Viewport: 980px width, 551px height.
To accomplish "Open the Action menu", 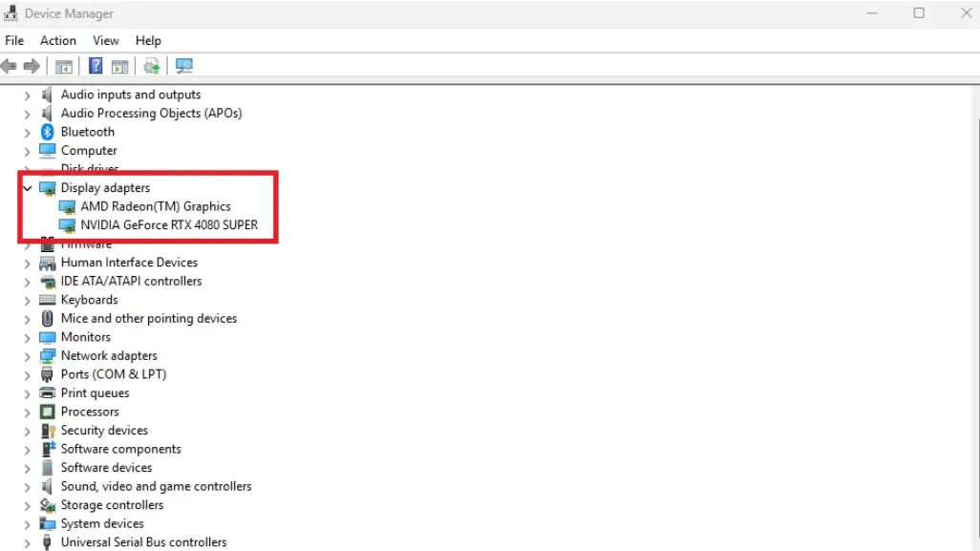I will point(57,40).
